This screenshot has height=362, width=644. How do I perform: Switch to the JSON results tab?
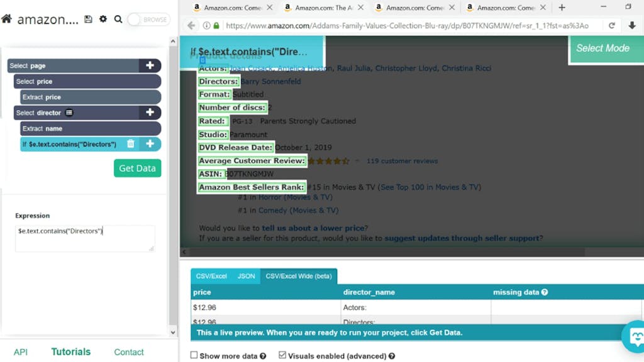246,277
